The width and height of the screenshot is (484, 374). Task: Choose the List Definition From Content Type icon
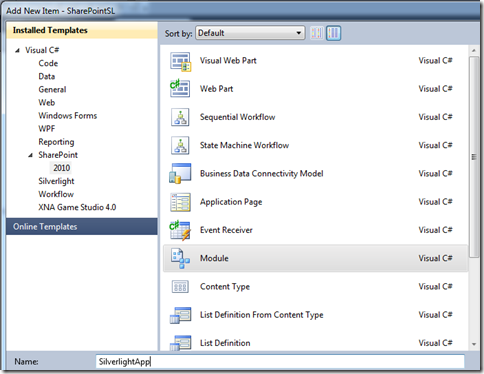[180, 315]
